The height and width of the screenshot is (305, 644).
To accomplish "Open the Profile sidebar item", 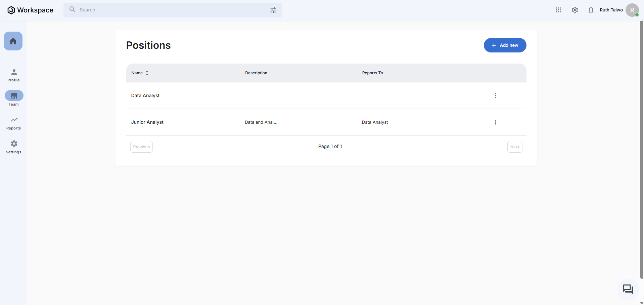I will tap(14, 75).
